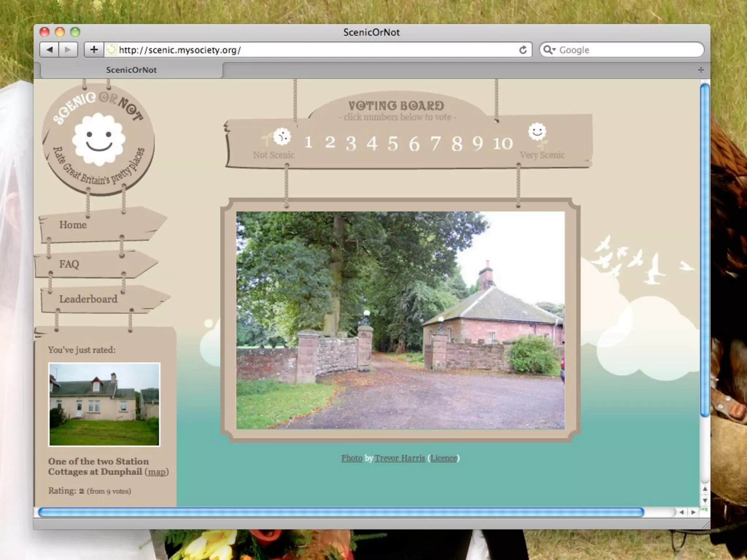Select the ScenicOrNot browser tab
The width and height of the screenshot is (747, 560).
[131, 70]
